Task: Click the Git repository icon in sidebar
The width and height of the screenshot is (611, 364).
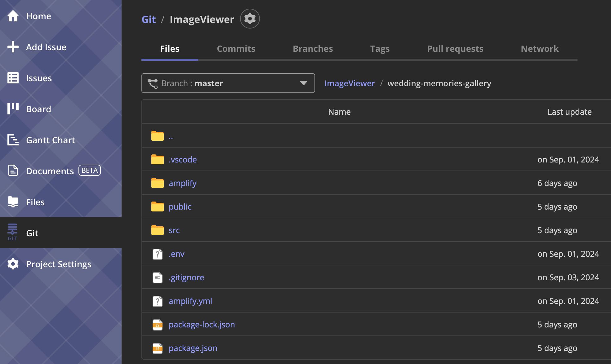Action: [12, 232]
